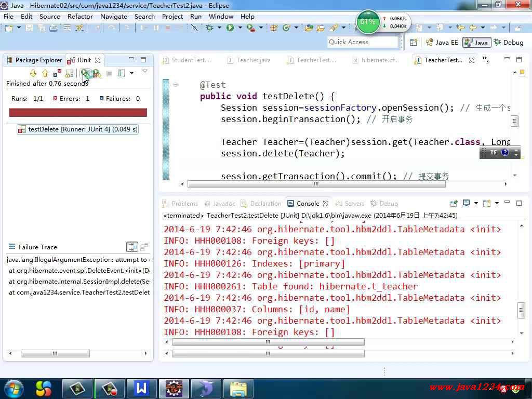
Task: Switch to the Problems view tab
Action: (180, 204)
